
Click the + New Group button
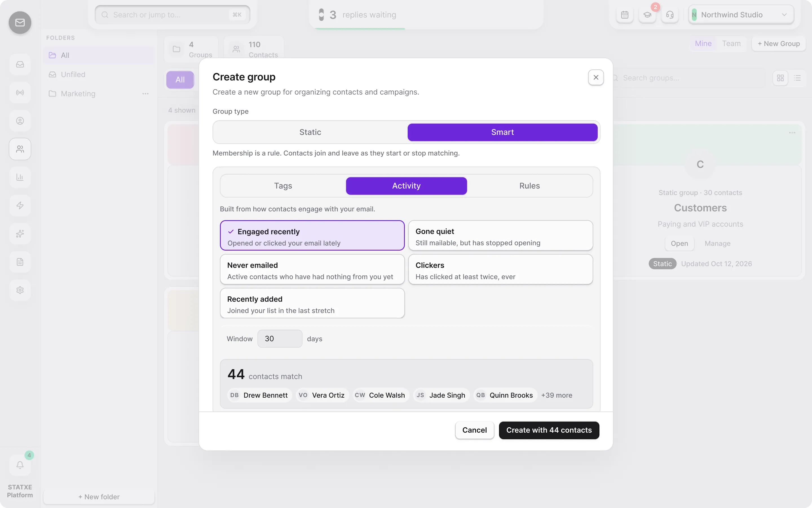pyautogui.click(x=778, y=44)
